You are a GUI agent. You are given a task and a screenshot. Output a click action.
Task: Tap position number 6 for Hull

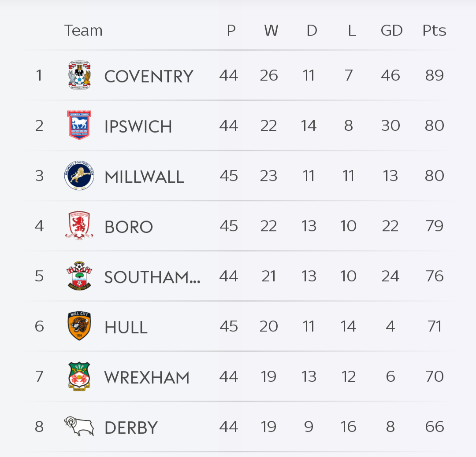39,326
